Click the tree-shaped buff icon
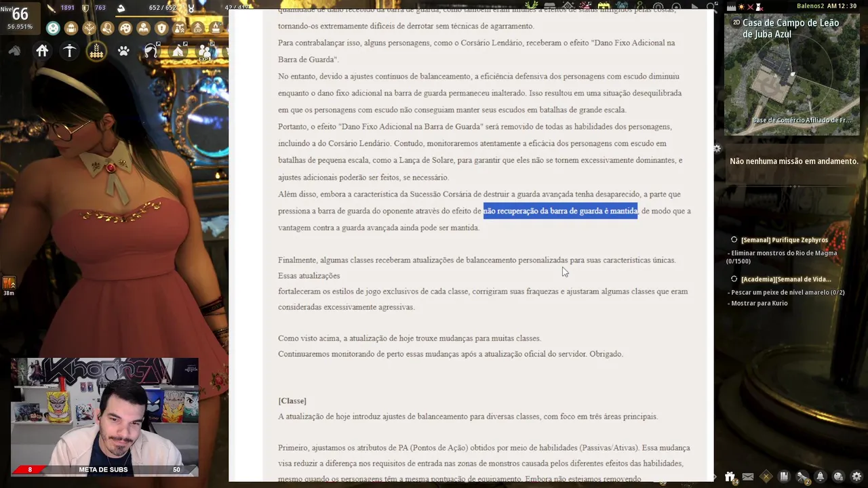The image size is (868, 488). (89, 28)
